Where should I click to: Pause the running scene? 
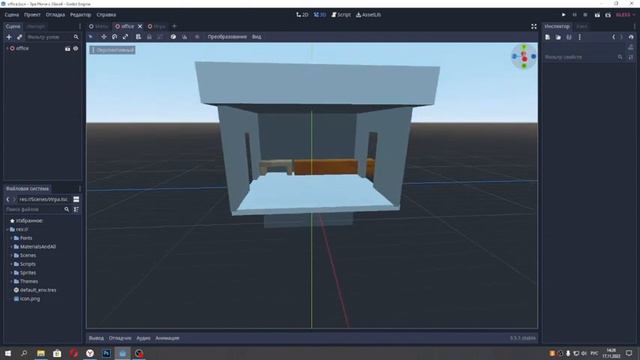coord(574,15)
